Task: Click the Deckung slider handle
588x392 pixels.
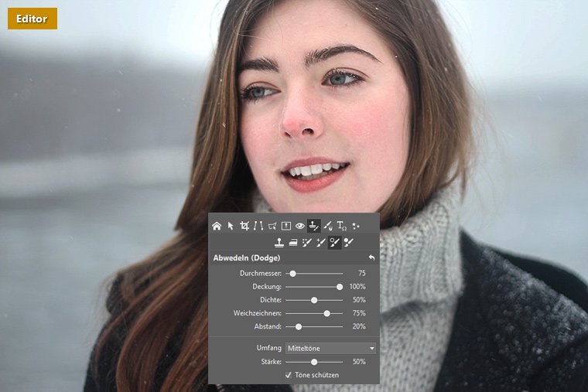Action: point(340,287)
